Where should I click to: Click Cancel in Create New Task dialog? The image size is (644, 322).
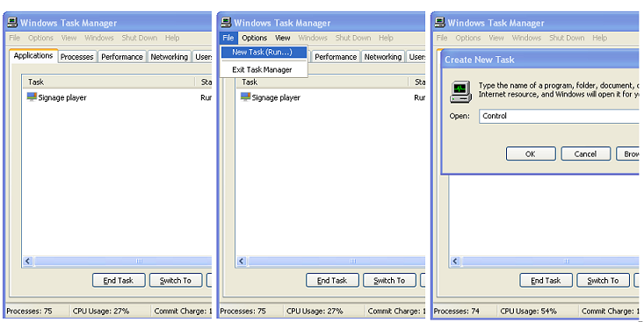click(x=586, y=154)
